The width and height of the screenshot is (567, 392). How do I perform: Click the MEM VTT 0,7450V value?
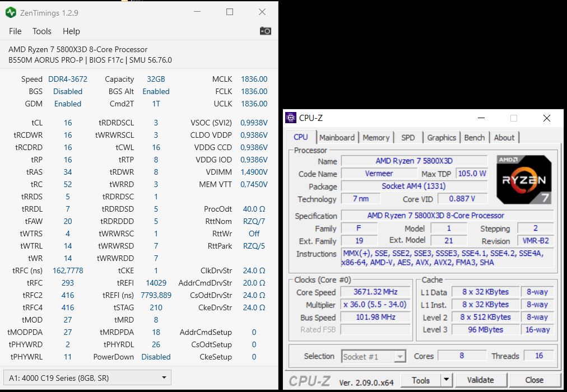(254, 184)
